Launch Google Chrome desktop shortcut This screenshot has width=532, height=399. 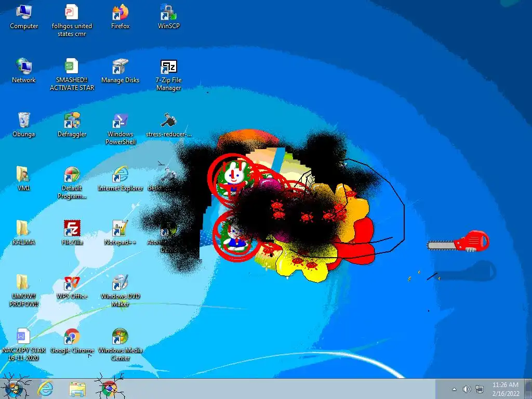[x=72, y=341]
